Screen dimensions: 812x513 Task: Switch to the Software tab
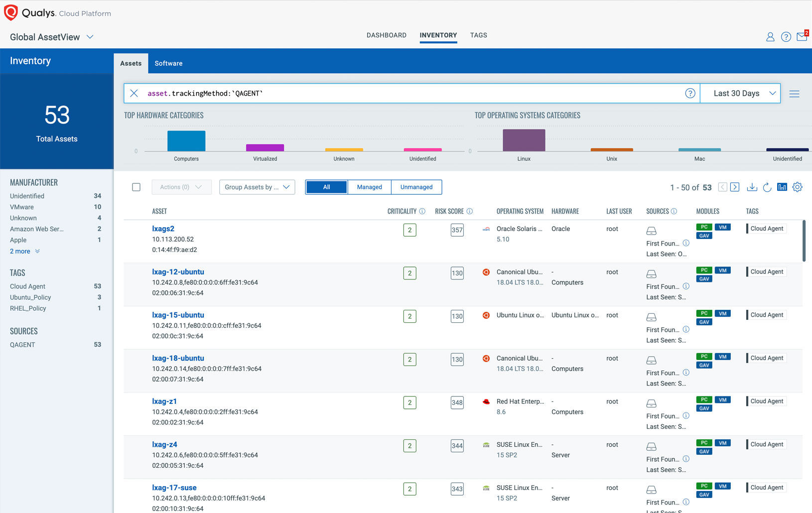click(168, 63)
